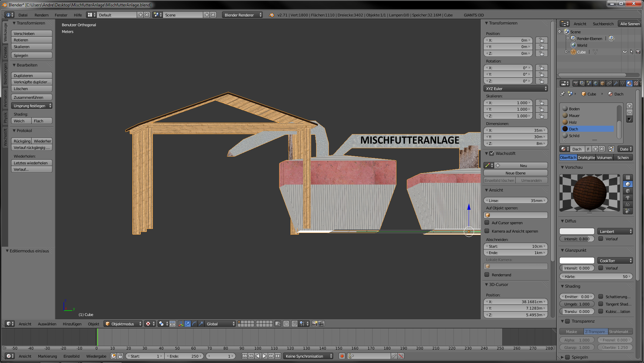Switch to the Drahtgitter material type tab
644x363 pixels.
pos(586,157)
